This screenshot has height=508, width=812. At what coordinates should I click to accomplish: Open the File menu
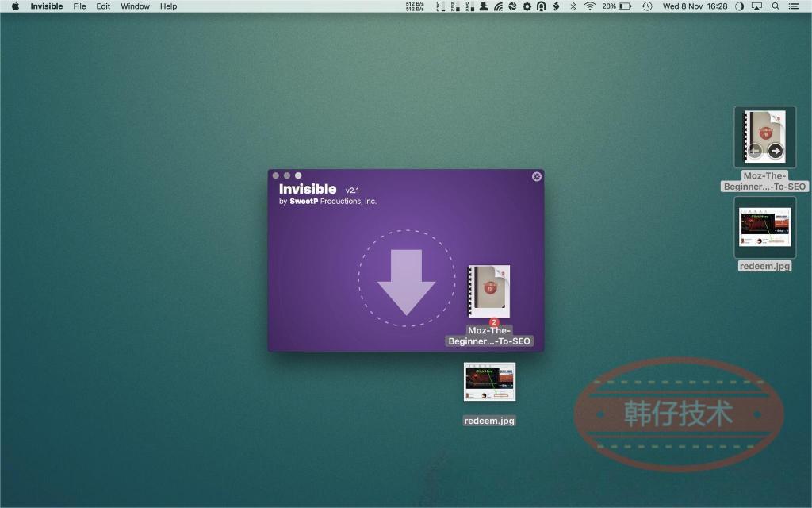click(x=79, y=6)
